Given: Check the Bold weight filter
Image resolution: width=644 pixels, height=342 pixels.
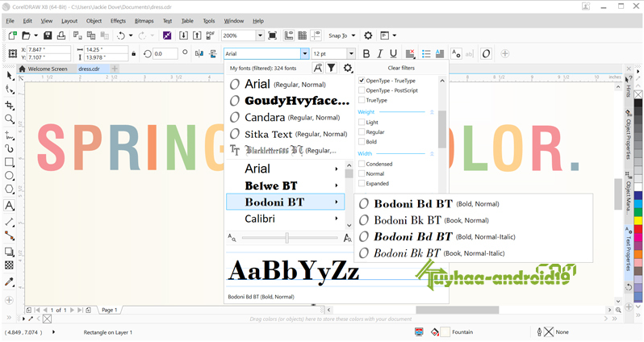Looking at the screenshot, I should click(x=362, y=142).
